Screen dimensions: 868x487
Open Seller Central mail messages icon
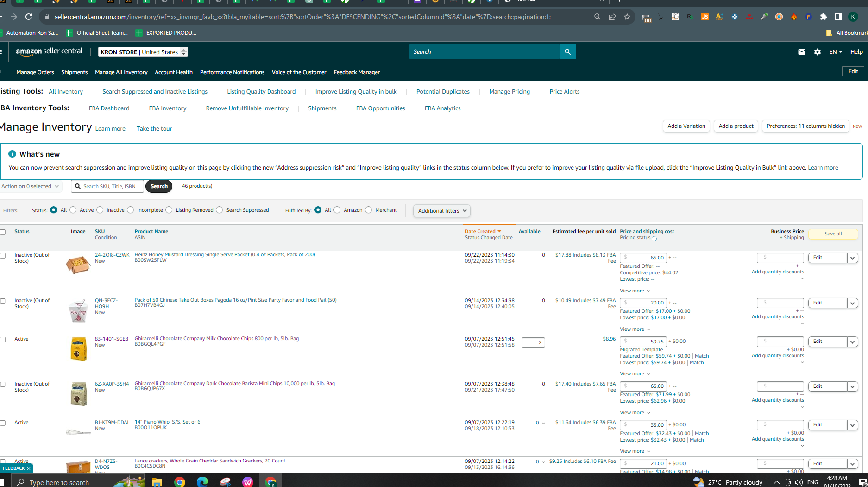coord(802,52)
